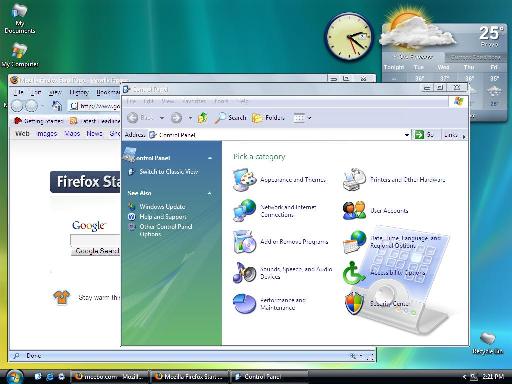
Task: Open Add or Remove Programs icon
Action: point(244,242)
